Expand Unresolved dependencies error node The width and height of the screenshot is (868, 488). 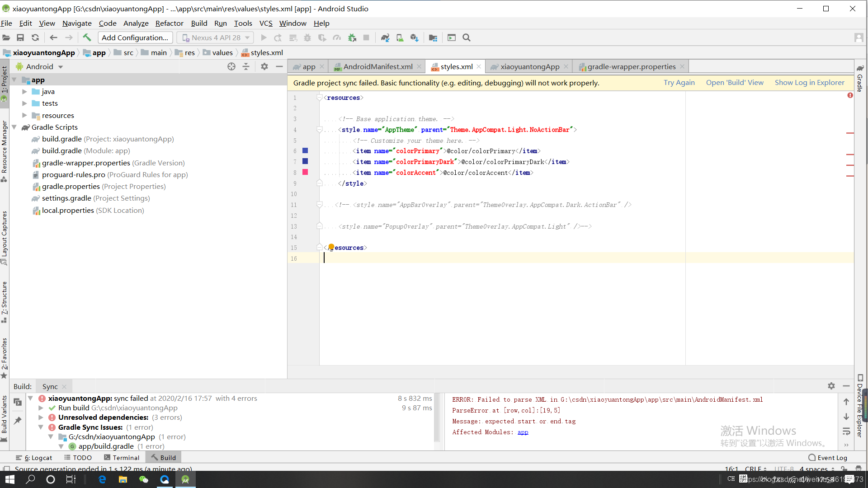pos(41,417)
